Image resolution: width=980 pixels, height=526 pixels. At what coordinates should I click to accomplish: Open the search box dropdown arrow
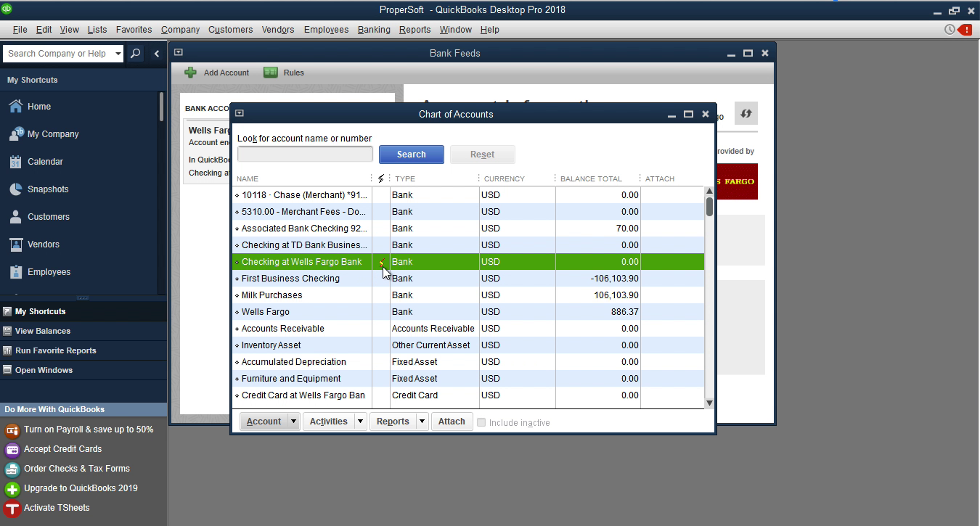pos(118,54)
